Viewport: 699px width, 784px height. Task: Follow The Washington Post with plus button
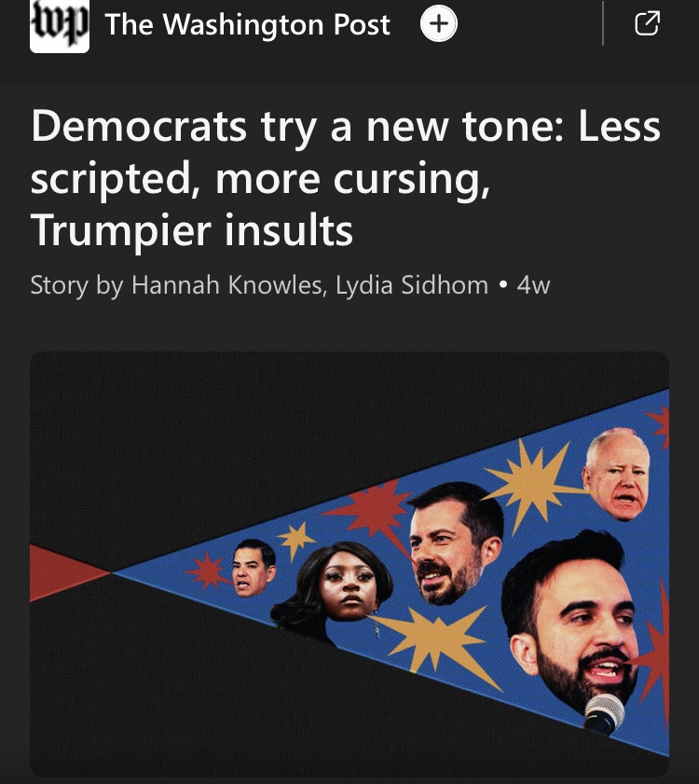[438, 23]
